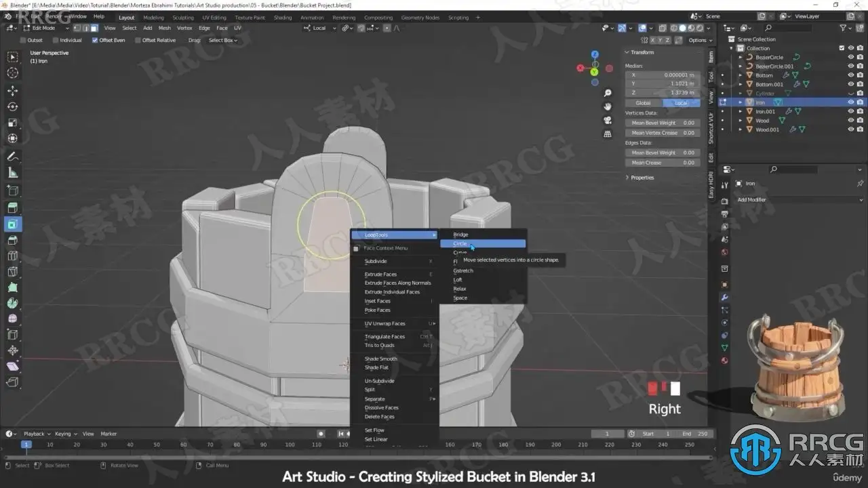Select the Transform tool
Screen dimensions: 868x488
[x=12, y=138]
